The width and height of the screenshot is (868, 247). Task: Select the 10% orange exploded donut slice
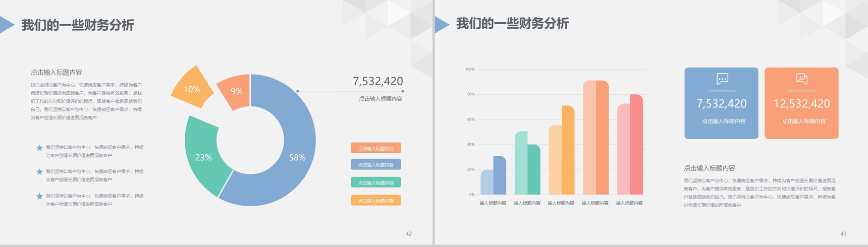[x=192, y=88]
